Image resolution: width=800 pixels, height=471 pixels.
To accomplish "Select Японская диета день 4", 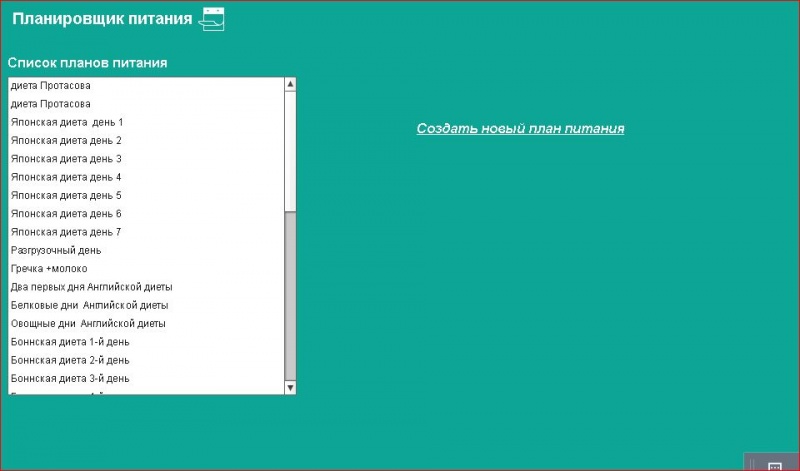I will tap(66, 177).
